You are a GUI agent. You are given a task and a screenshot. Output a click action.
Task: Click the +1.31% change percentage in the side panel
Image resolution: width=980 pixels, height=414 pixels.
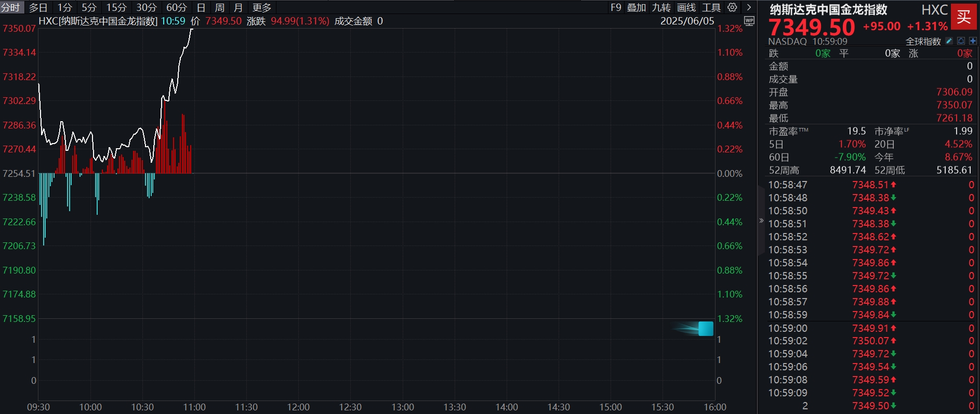928,26
